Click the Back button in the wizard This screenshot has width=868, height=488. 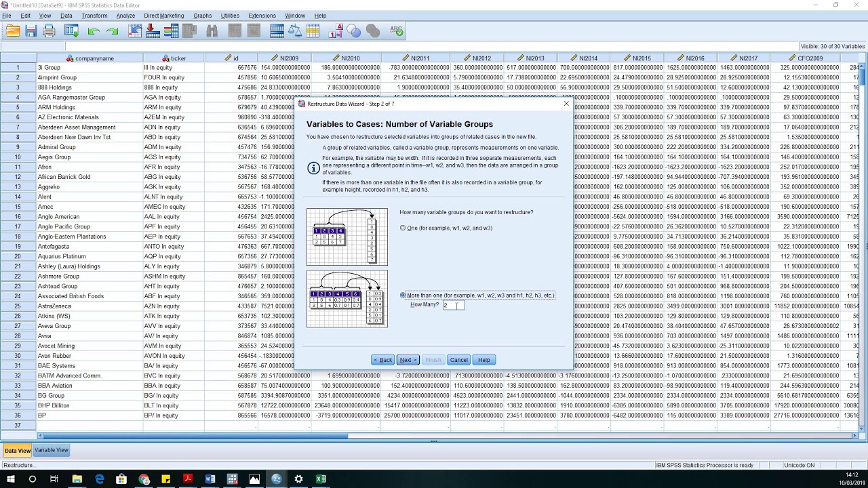pyautogui.click(x=383, y=360)
